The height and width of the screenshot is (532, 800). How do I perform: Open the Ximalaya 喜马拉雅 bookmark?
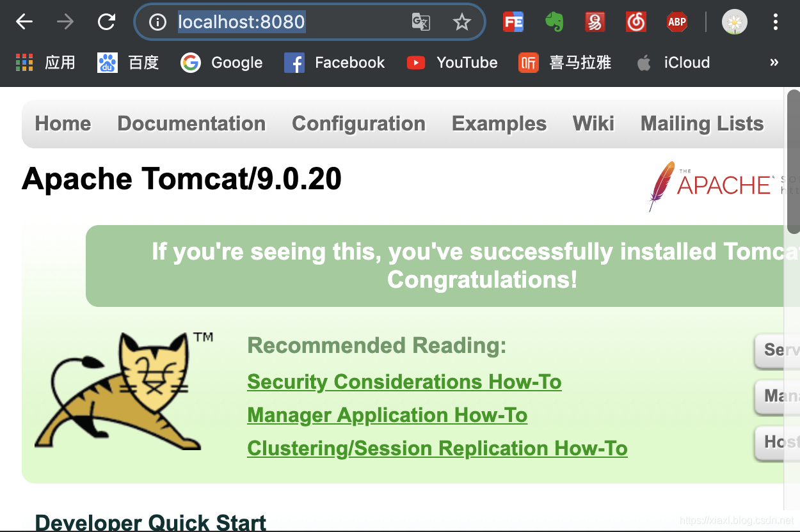tap(564, 63)
